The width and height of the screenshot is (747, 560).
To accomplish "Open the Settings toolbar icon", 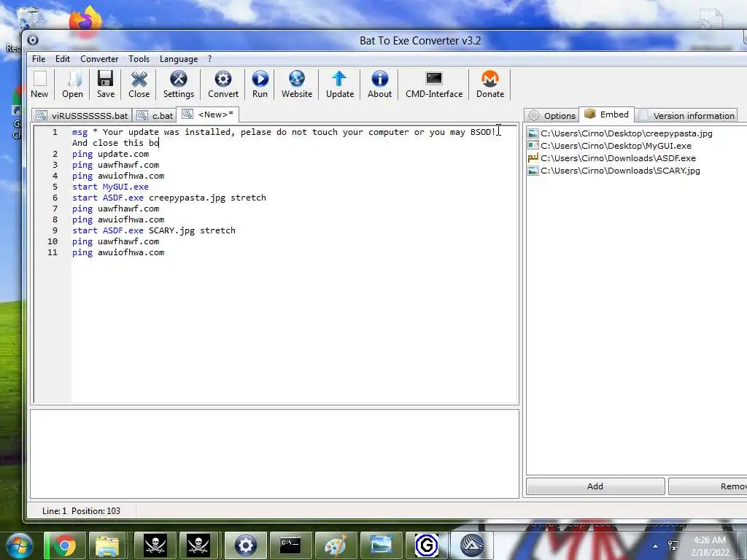I will 179,85.
